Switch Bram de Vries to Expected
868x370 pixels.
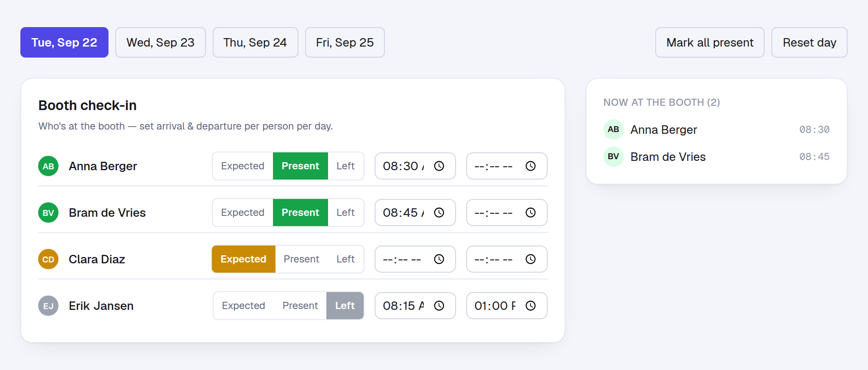pos(242,213)
